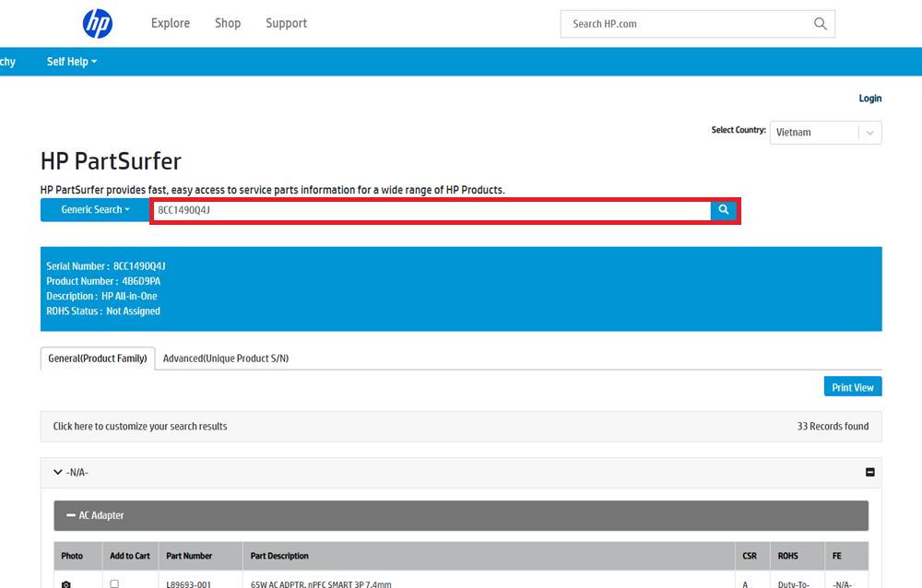Open the Explore menu
The image size is (922, 588).
(x=171, y=23)
